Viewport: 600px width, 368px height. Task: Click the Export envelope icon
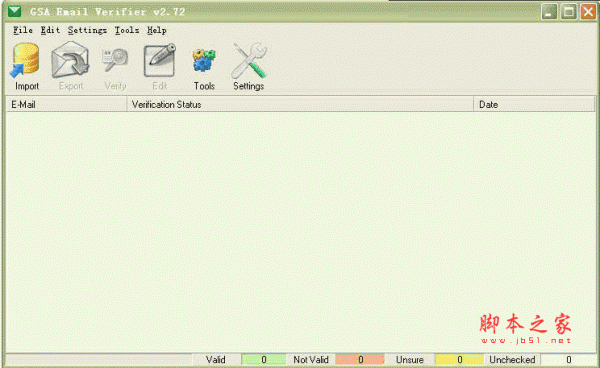[x=70, y=59]
